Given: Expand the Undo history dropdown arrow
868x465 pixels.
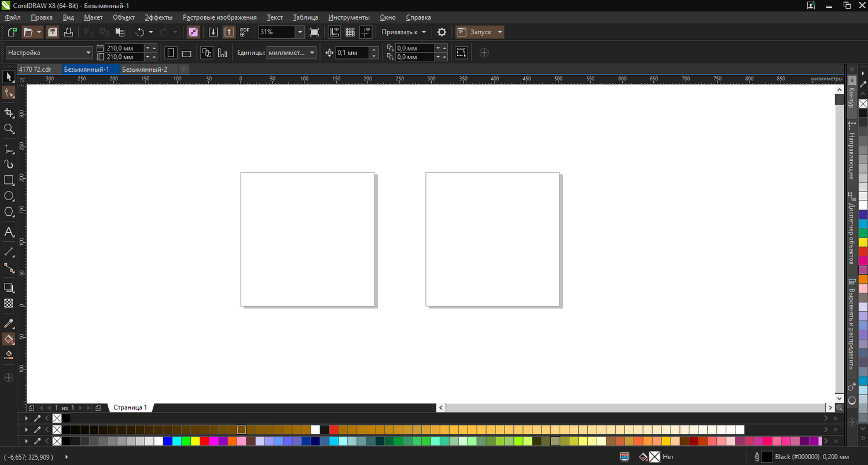Looking at the screenshot, I should [151, 32].
